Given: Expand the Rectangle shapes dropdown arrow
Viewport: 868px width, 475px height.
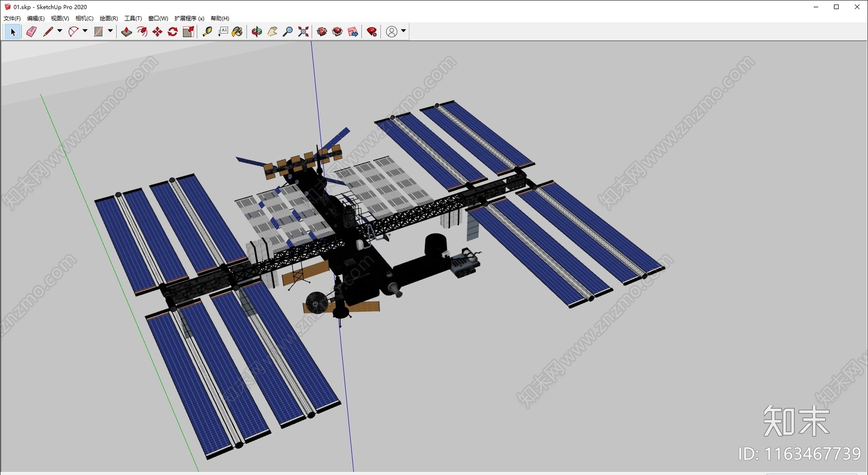Looking at the screenshot, I should point(110,31).
